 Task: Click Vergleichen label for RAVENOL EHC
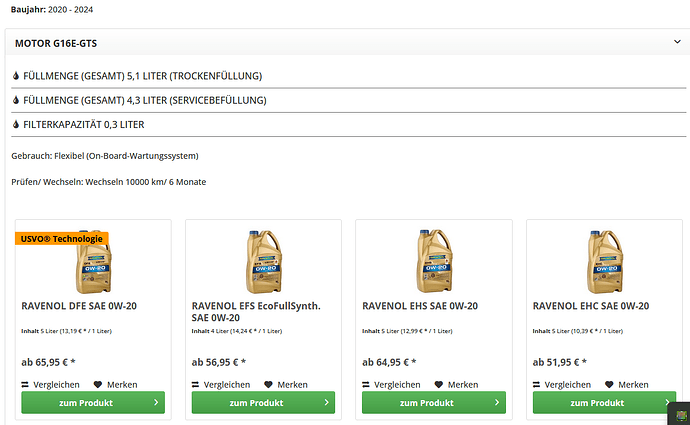point(568,385)
